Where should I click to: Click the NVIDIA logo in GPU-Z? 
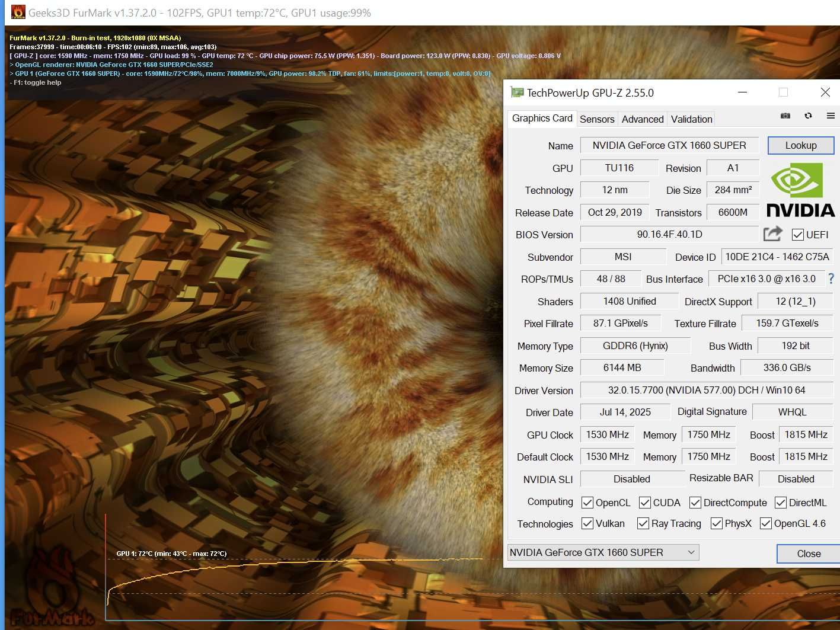pos(801,190)
